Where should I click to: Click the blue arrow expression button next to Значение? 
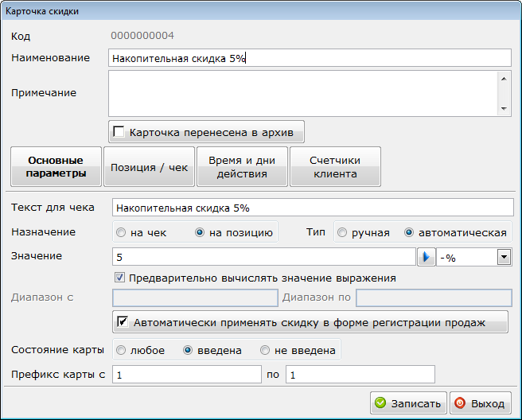[x=427, y=257]
